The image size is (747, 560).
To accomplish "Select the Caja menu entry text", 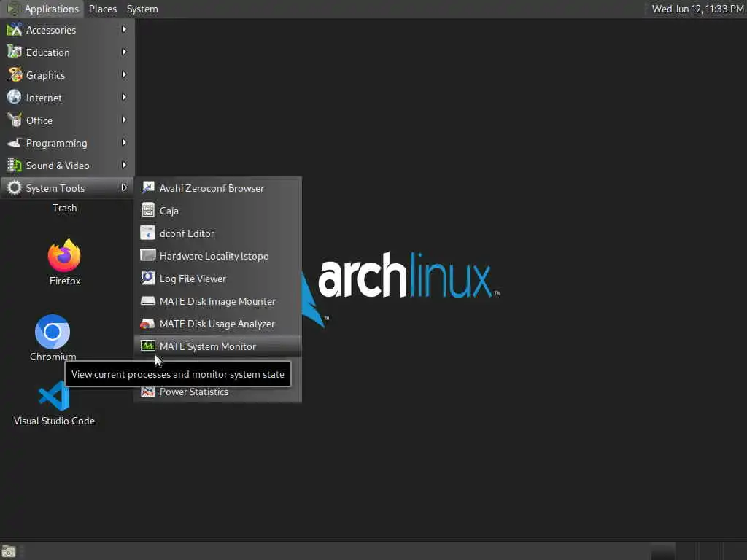I will (x=169, y=211).
